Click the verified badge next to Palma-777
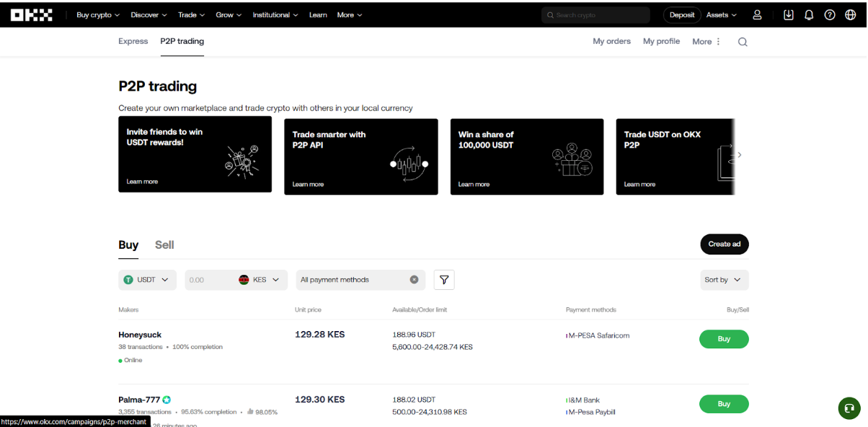 tap(167, 400)
